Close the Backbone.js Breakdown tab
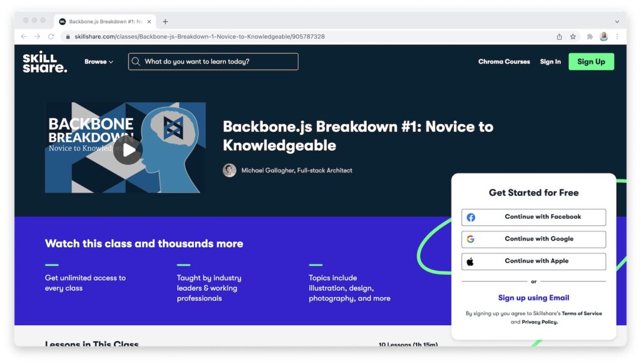 coord(149,22)
